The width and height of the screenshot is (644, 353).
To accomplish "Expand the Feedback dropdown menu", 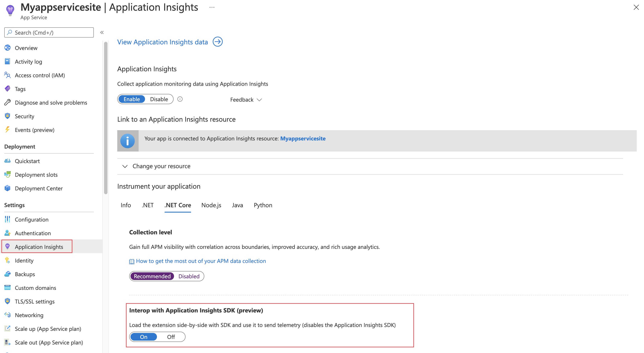I will coord(245,99).
